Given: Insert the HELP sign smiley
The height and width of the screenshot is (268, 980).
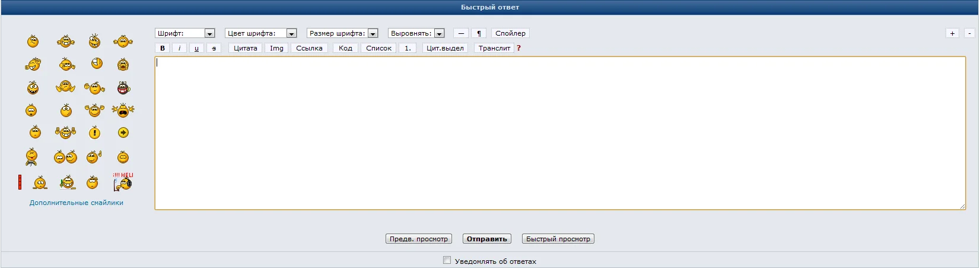Looking at the screenshot, I should 123,182.
